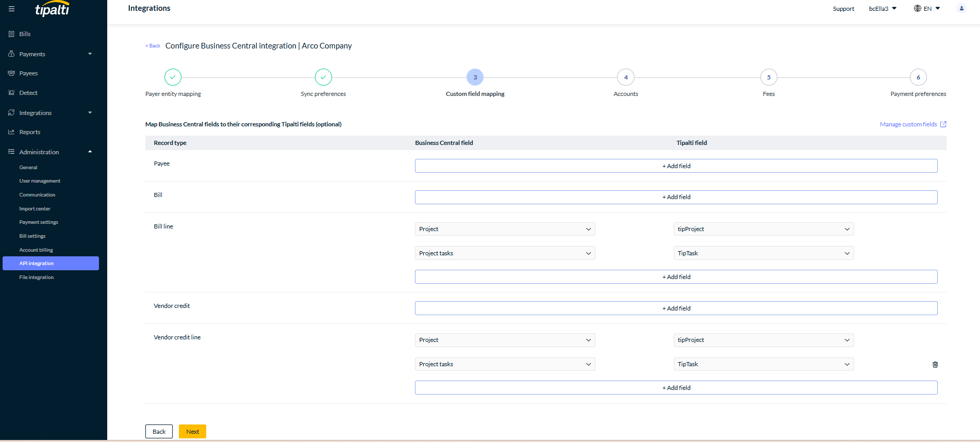Add field for Vendor credit line

[676, 388]
